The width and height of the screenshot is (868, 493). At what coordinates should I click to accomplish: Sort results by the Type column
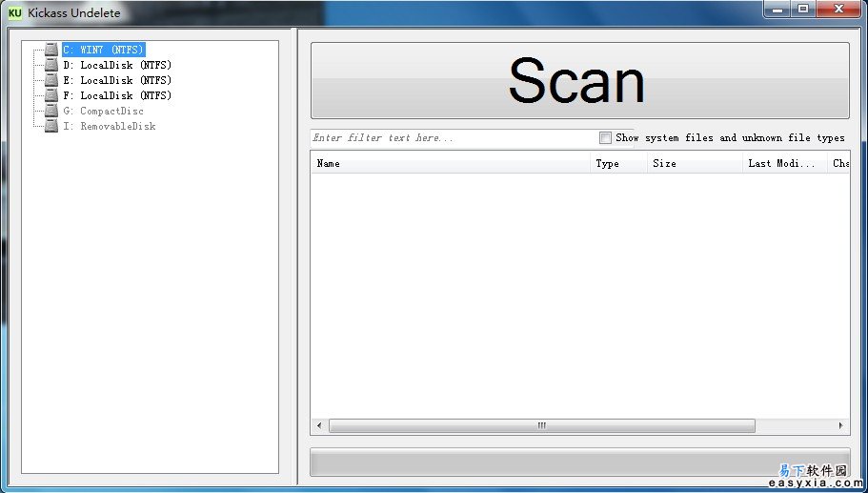pos(619,163)
